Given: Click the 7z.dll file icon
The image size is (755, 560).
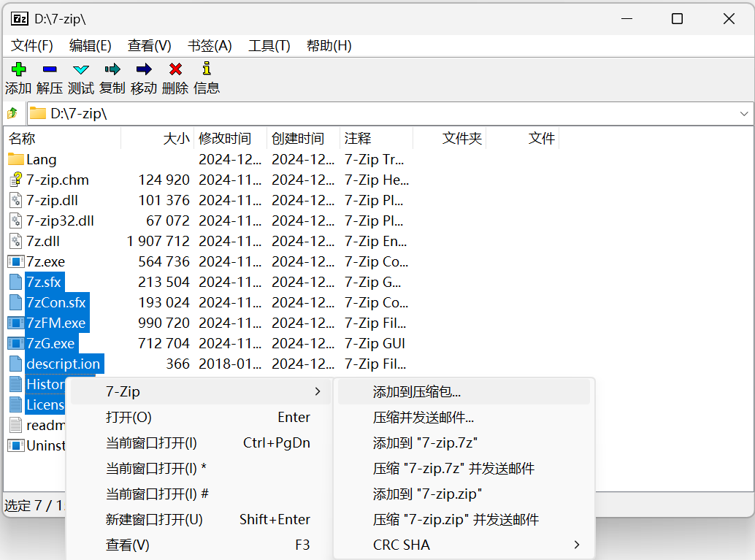Looking at the screenshot, I should tap(16, 241).
